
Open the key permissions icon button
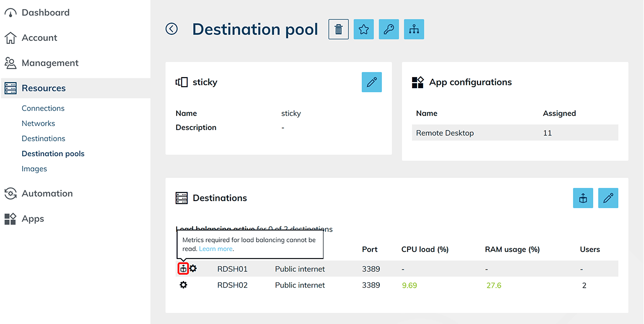tap(389, 29)
